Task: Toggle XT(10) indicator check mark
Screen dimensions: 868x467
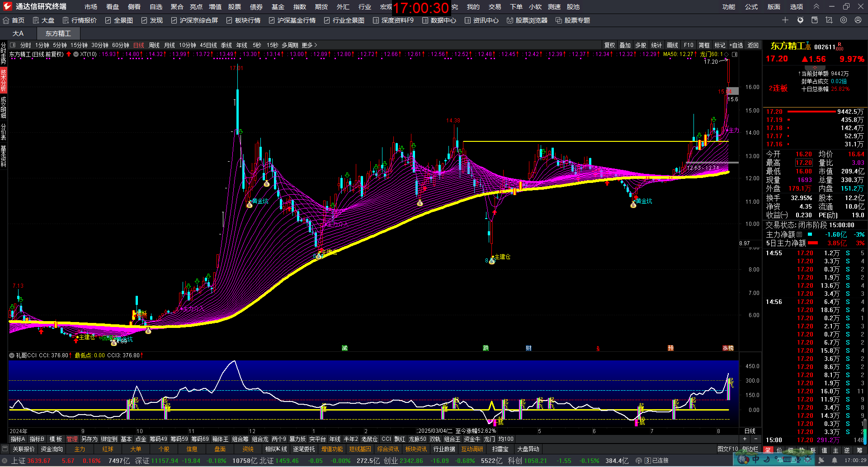Action: tap(76, 54)
